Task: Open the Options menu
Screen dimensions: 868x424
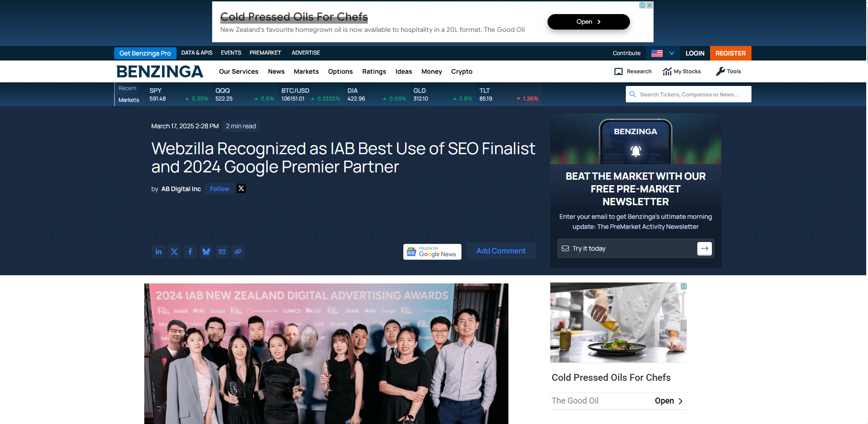Action: pos(340,71)
